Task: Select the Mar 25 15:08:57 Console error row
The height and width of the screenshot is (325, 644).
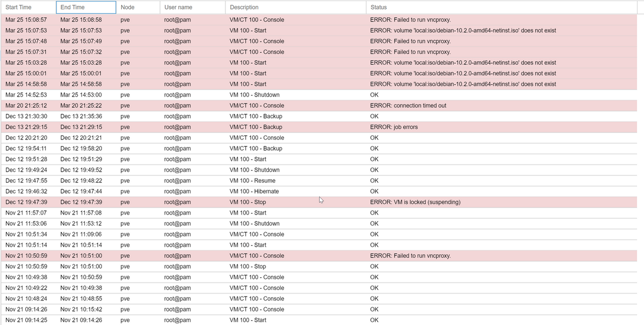Action: [x=257, y=20]
